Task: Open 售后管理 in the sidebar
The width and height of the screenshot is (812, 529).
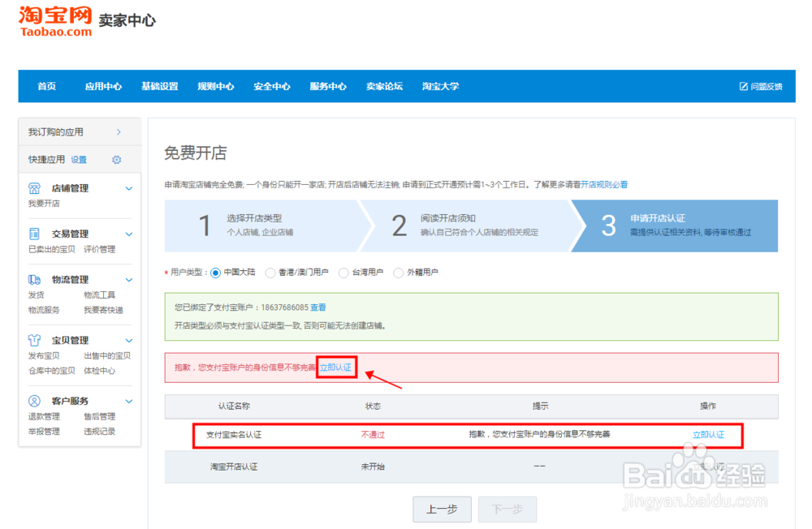Action: point(99,417)
